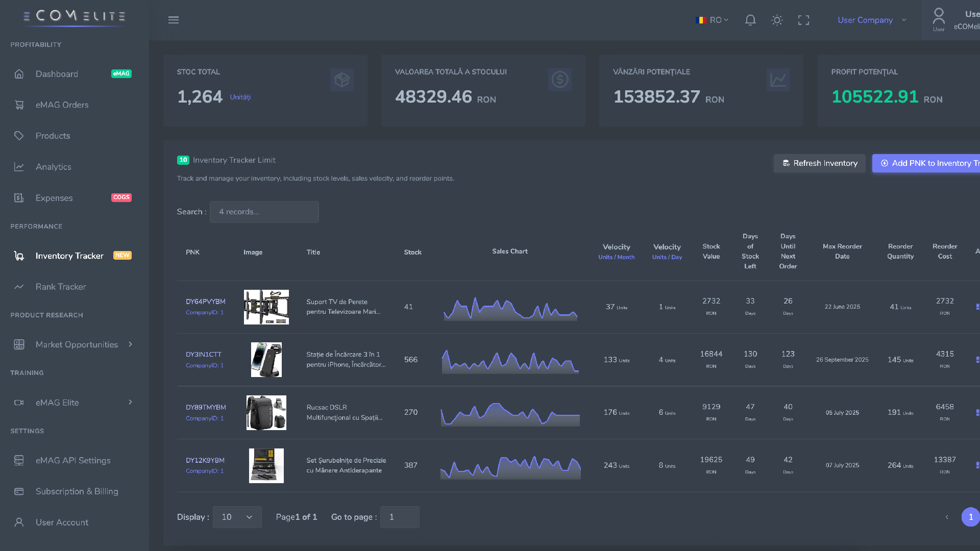980x551 pixels.
Task: Open PNK link DY12K9YBM
Action: point(205,460)
